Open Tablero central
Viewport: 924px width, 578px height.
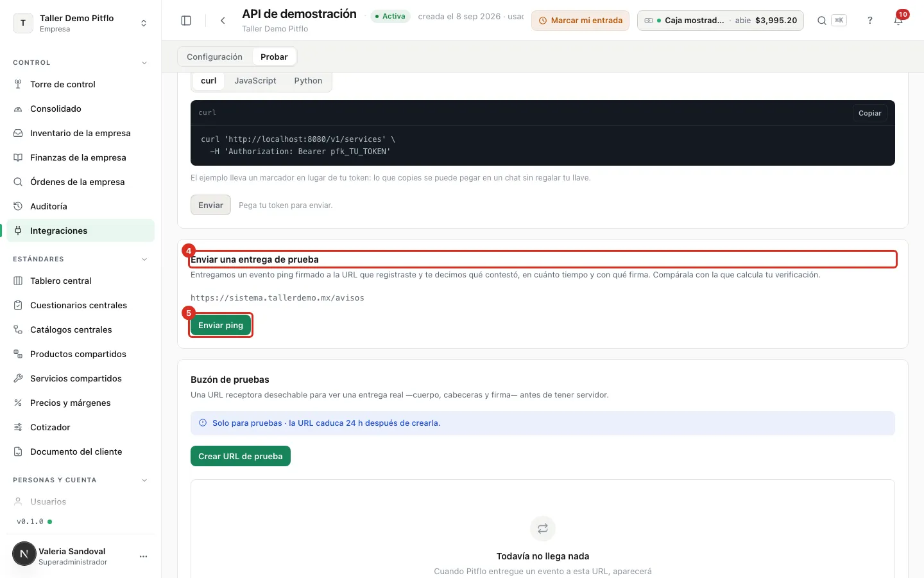80,281
